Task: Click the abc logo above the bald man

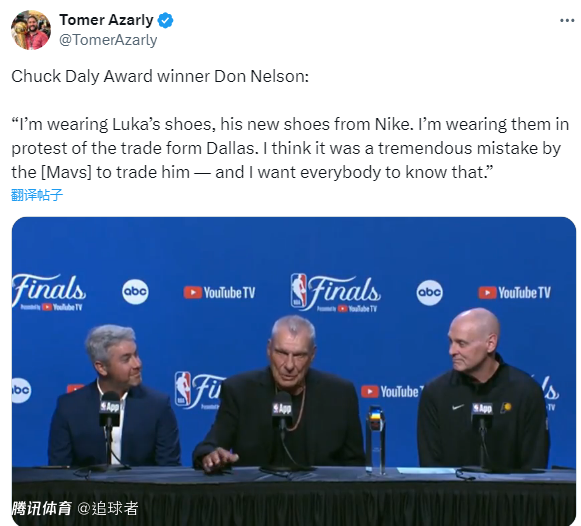Action: (429, 293)
